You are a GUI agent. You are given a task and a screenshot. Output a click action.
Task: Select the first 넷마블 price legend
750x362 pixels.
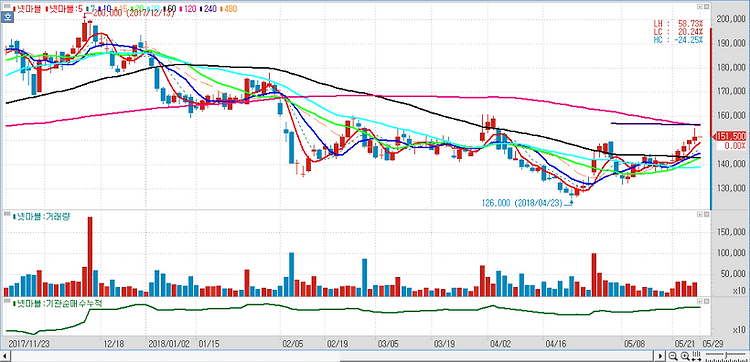coord(27,9)
